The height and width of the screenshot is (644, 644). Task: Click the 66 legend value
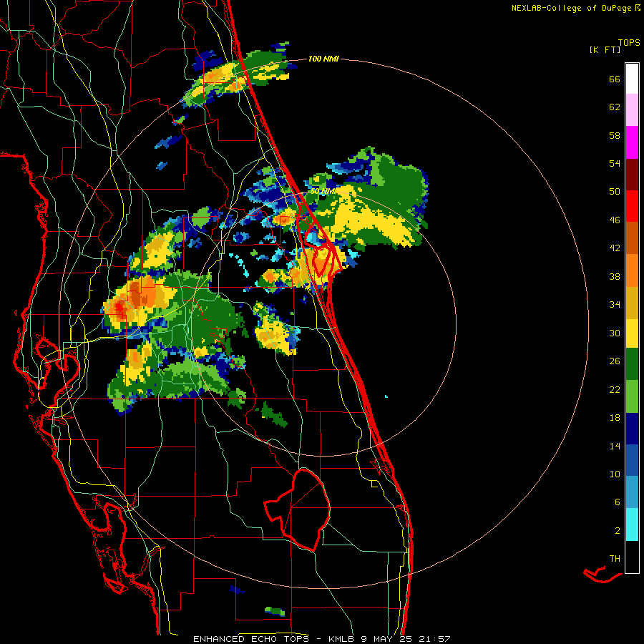click(x=615, y=79)
